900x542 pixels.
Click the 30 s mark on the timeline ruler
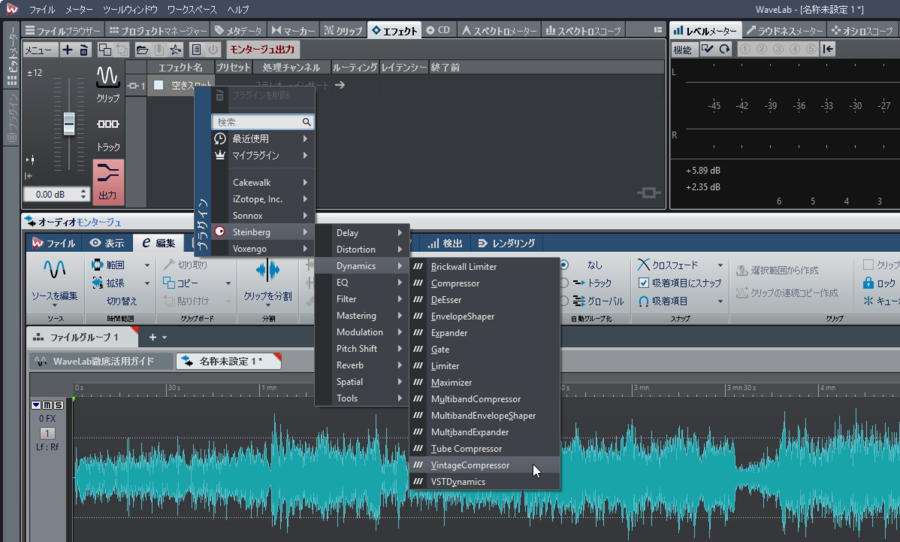coord(173,389)
